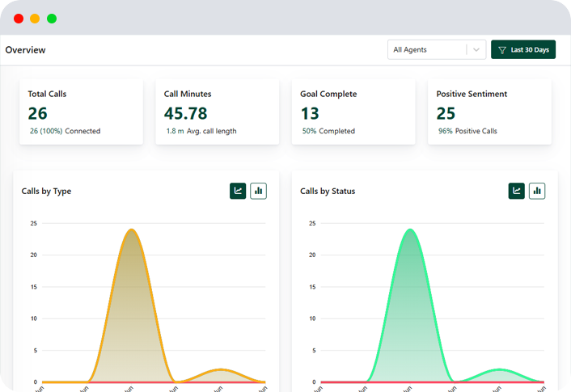Open the Goal Complete card
The width and height of the screenshot is (571, 392).
coord(353,112)
